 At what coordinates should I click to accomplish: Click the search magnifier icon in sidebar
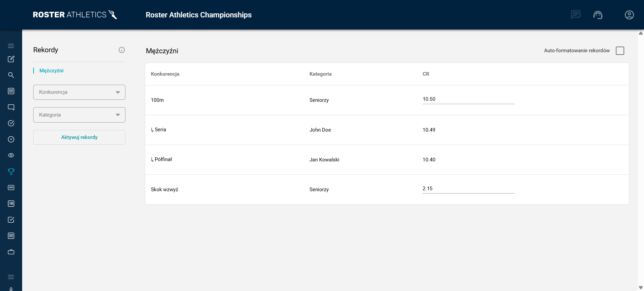coord(11,75)
